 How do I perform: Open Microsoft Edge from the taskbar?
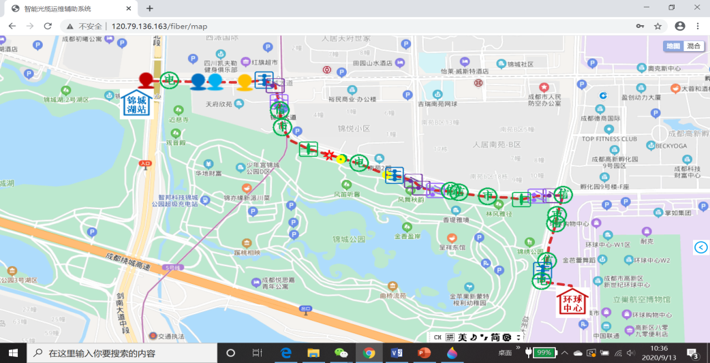point(285,353)
